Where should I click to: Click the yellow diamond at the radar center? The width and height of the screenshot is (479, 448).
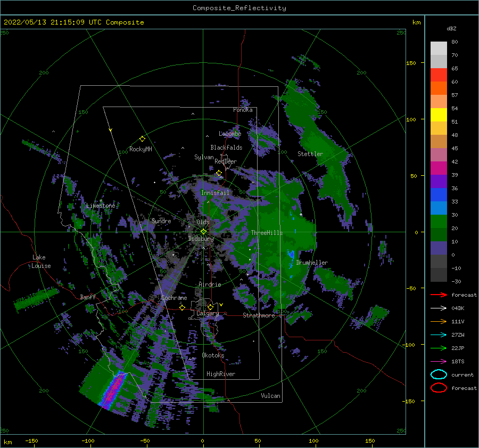(x=203, y=232)
